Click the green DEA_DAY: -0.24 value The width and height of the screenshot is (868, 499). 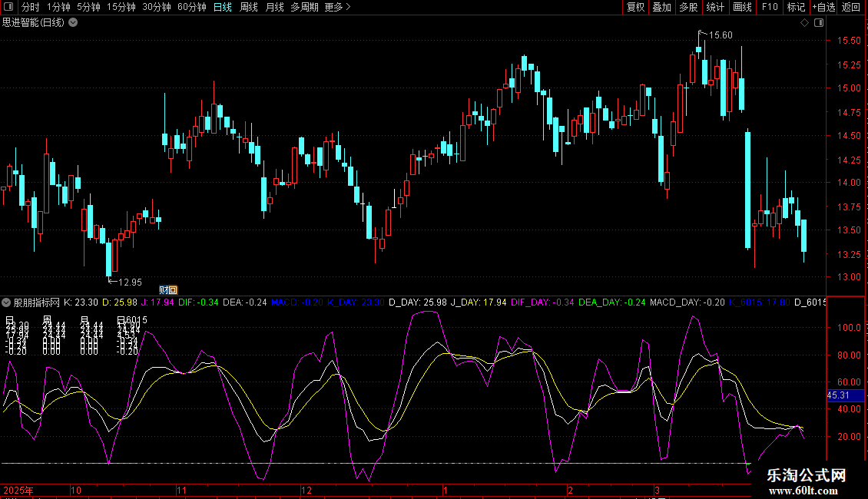[611, 302]
